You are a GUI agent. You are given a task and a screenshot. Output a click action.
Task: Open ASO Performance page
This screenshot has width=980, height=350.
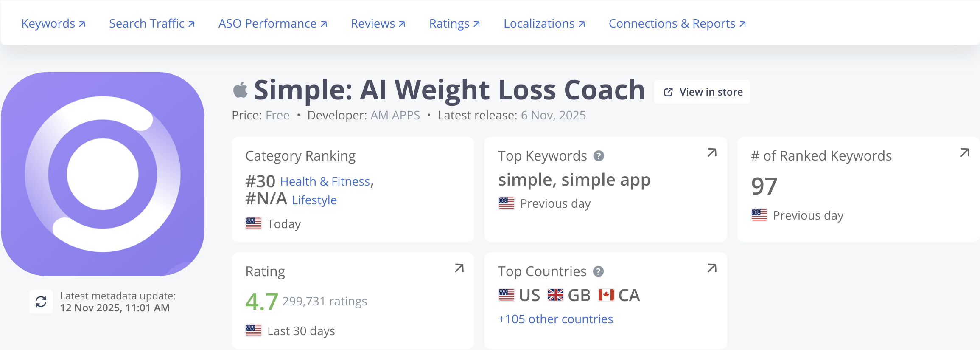pos(273,24)
